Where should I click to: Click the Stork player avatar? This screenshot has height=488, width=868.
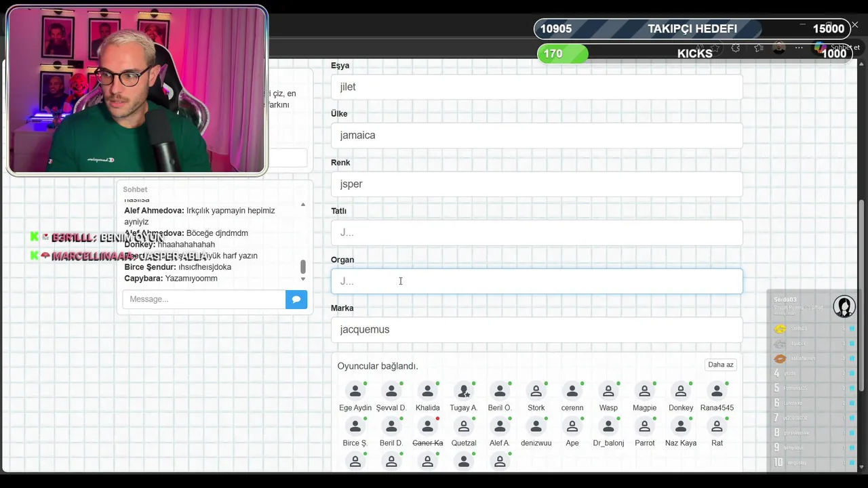(536, 390)
